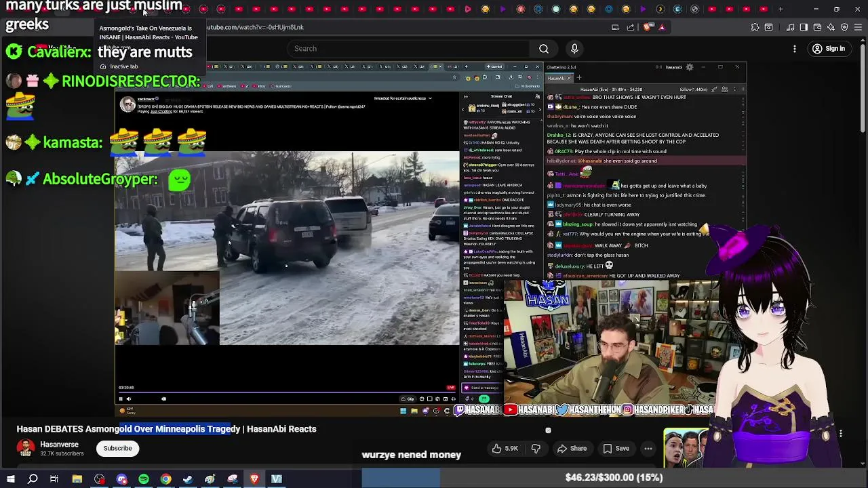Open the browser hamburger main menu
Screen dimensions: 868x488
[x=858, y=27]
